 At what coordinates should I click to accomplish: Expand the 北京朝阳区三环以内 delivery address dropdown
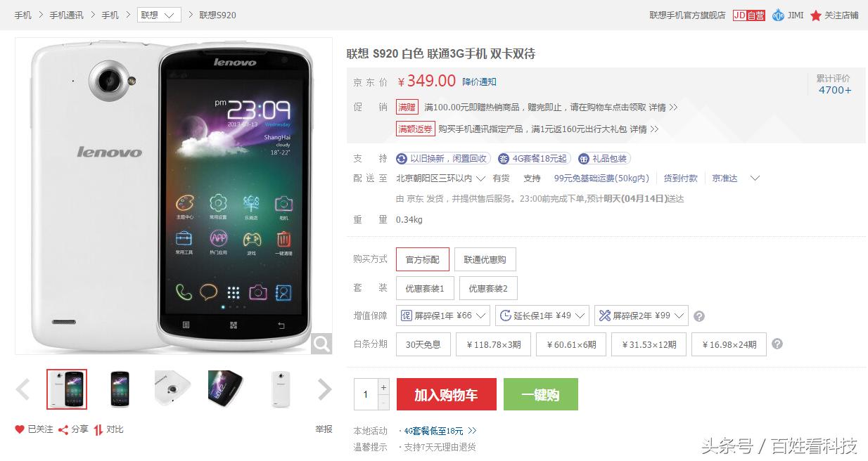(441, 178)
